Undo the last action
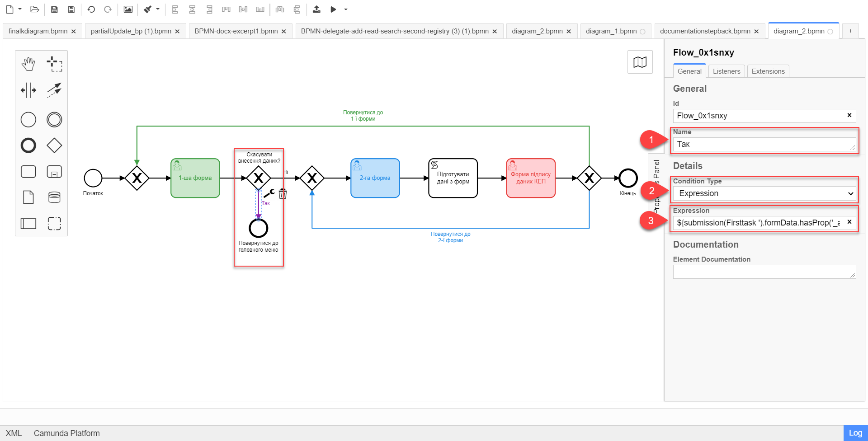The width and height of the screenshot is (868, 441). click(x=91, y=9)
